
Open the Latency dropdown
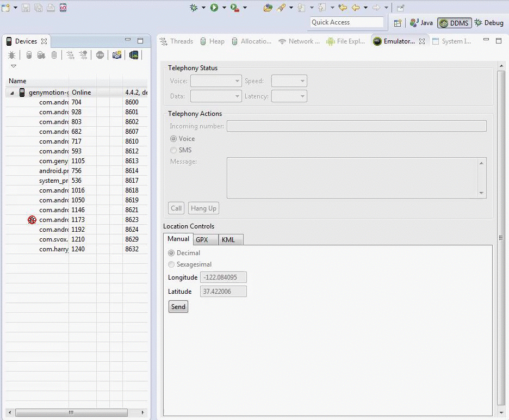tap(289, 96)
